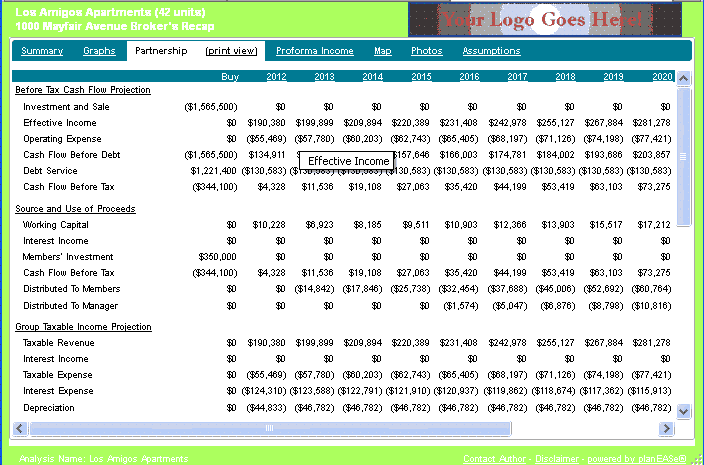Open the Map tab
The height and width of the screenshot is (465, 704).
tap(383, 51)
